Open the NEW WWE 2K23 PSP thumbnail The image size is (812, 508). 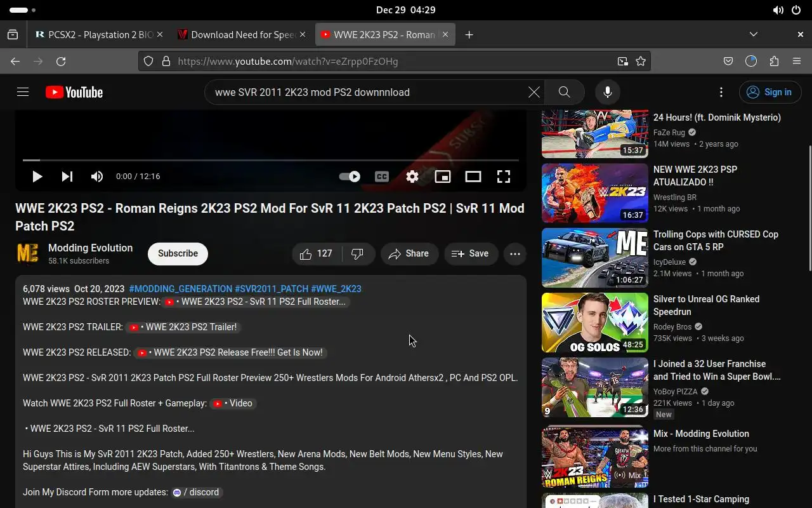(x=595, y=193)
